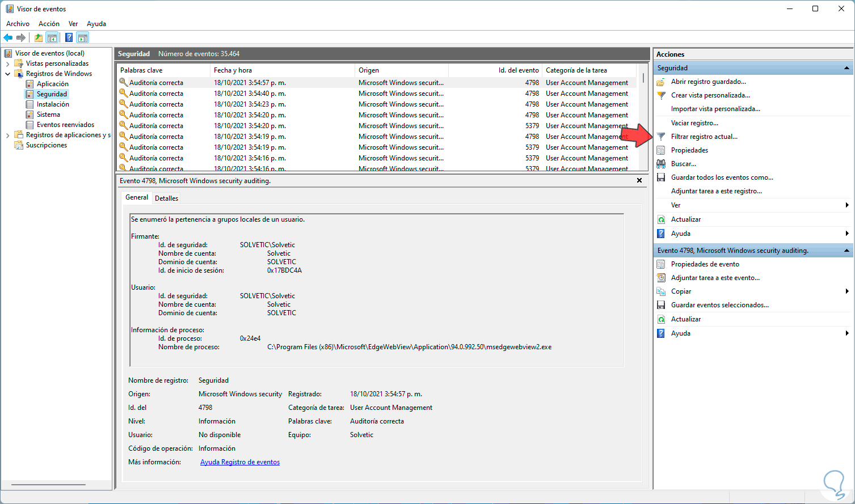This screenshot has width=855, height=504.
Task: Click the Filtrar registro actual funnel icon
Action: click(661, 137)
